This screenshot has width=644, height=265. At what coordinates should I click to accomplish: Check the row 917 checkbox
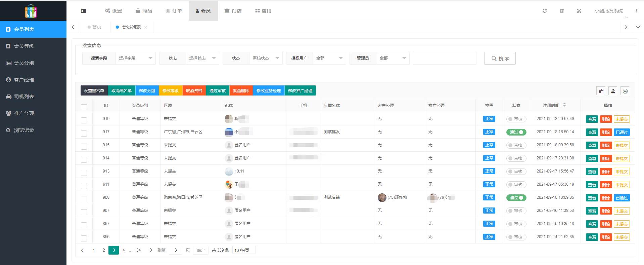(x=84, y=133)
